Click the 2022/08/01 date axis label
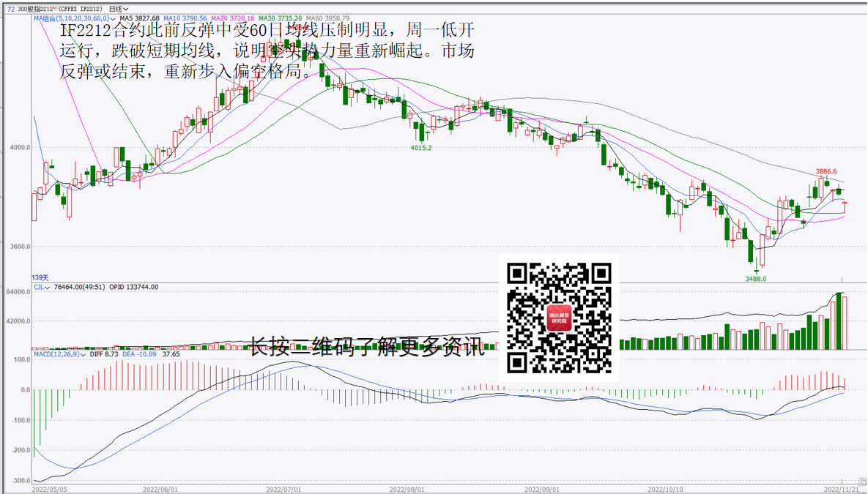 [407, 490]
